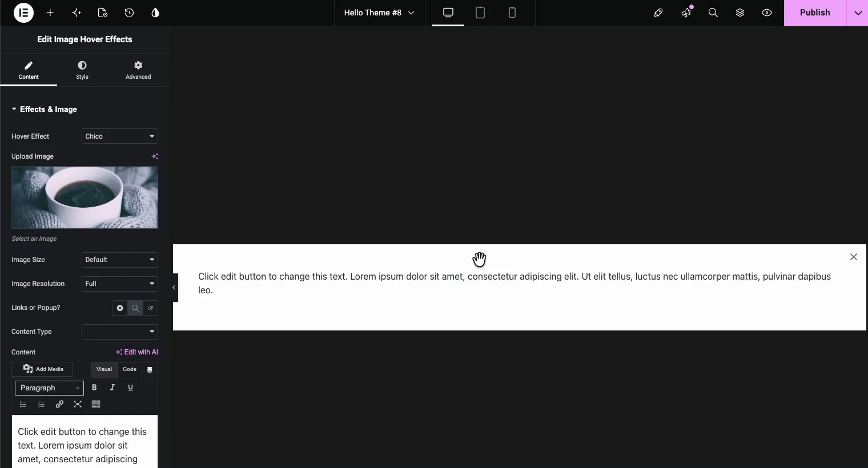
Task: Open the Image Size dropdown
Action: pyautogui.click(x=120, y=260)
